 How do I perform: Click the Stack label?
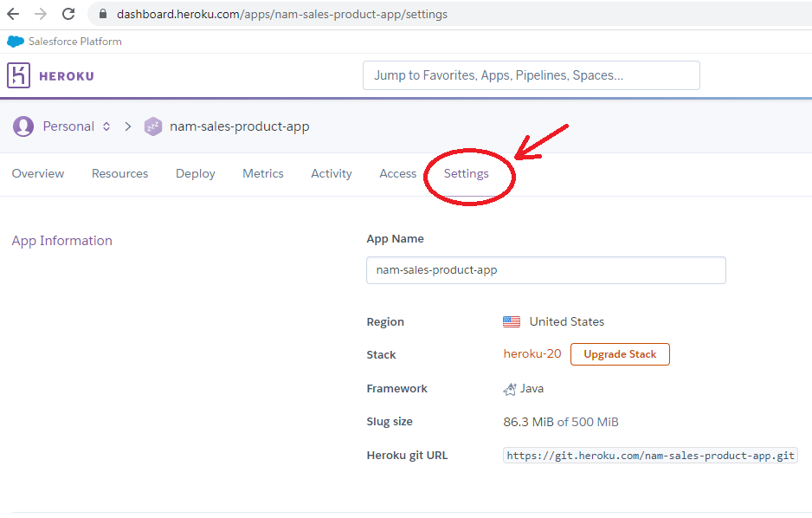[x=381, y=355]
